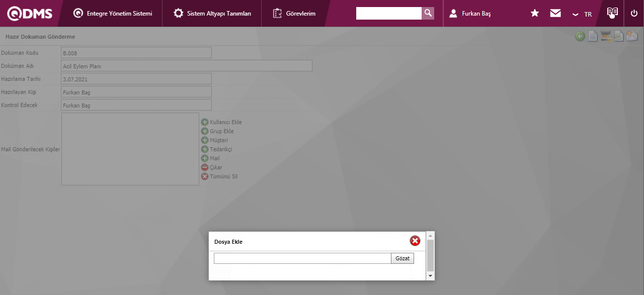
Task: Click the dialog scrollbar down arrow
Action: coord(430,276)
